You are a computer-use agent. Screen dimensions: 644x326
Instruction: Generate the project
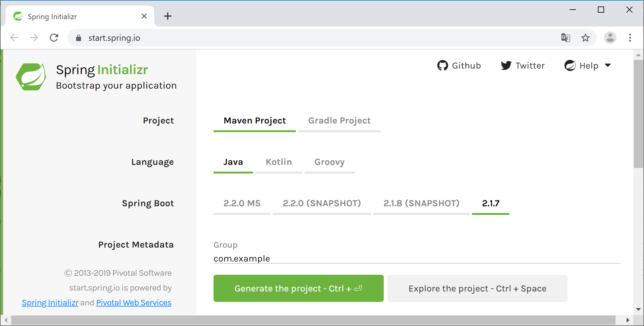point(298,288)
